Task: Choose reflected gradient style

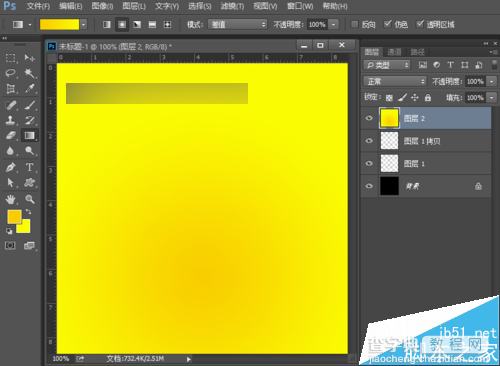Action: [152, 24]
